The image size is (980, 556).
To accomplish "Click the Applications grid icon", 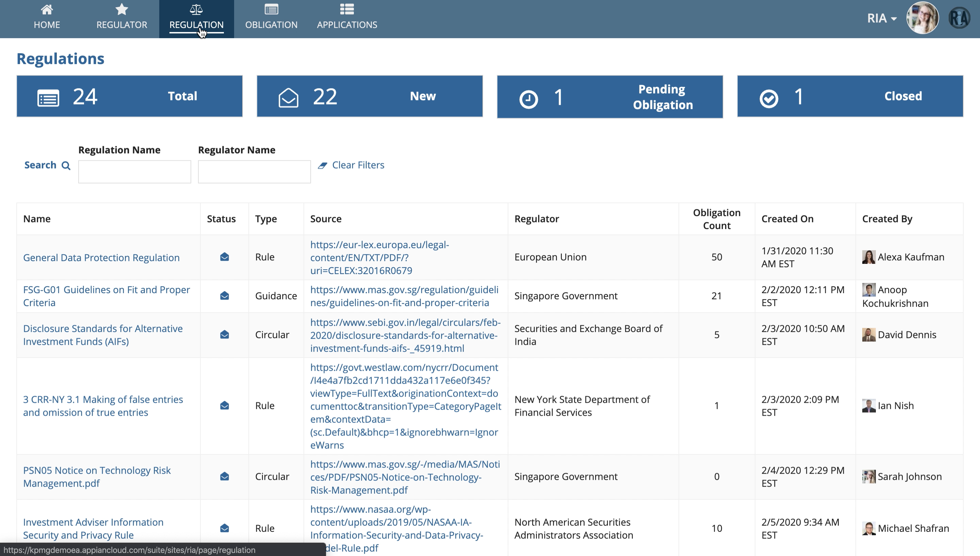I will pyautogui.click(x=346, y=9).
